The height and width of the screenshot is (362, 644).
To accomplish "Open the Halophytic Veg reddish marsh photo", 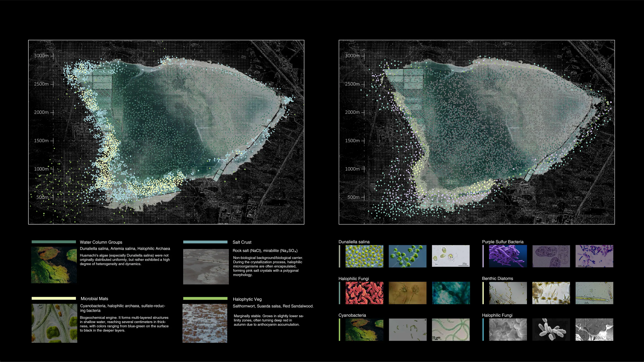I will tap(205, 323).
